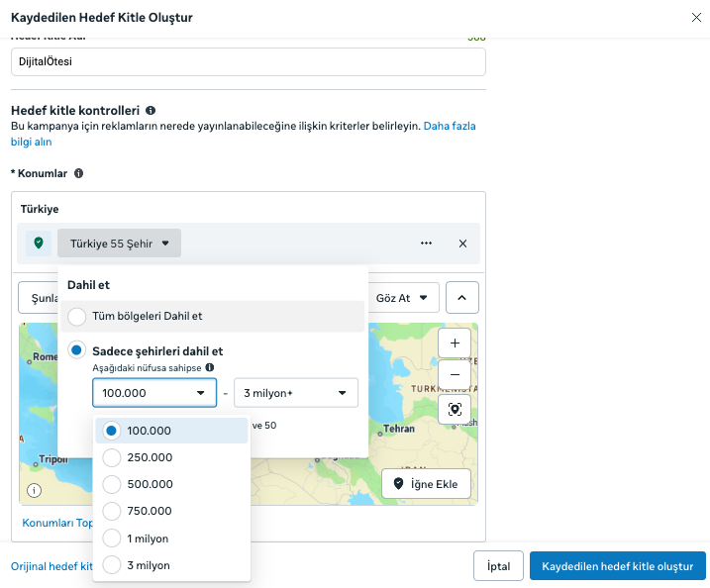Image resolution: width=710 pixels, height=588 pixels.
Task: Zoom out on the map
Action: 455,375
